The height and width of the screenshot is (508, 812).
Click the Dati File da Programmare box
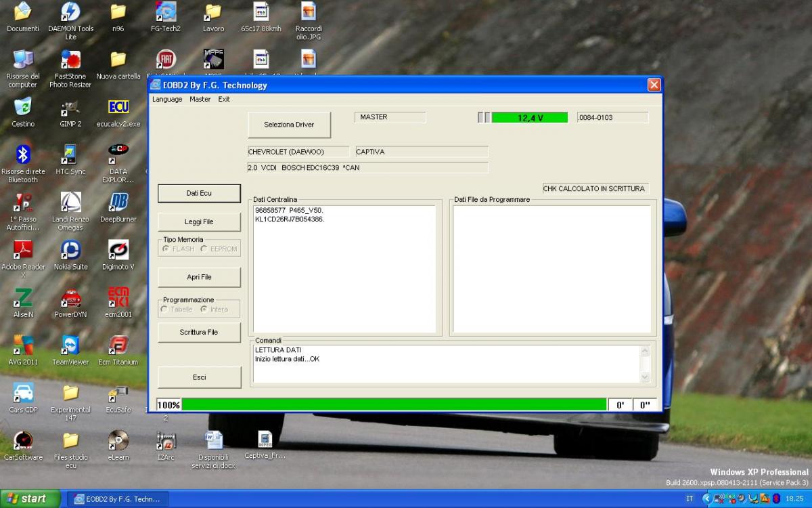[551, 269]
